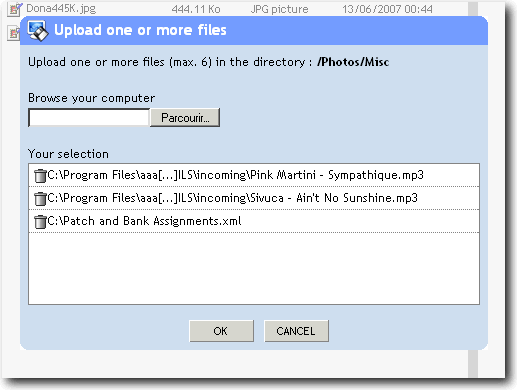517x390 pixels.
Task: Select the Dona445K.jpg file icon
Action: pyautogui.click(x=15, y=9)
